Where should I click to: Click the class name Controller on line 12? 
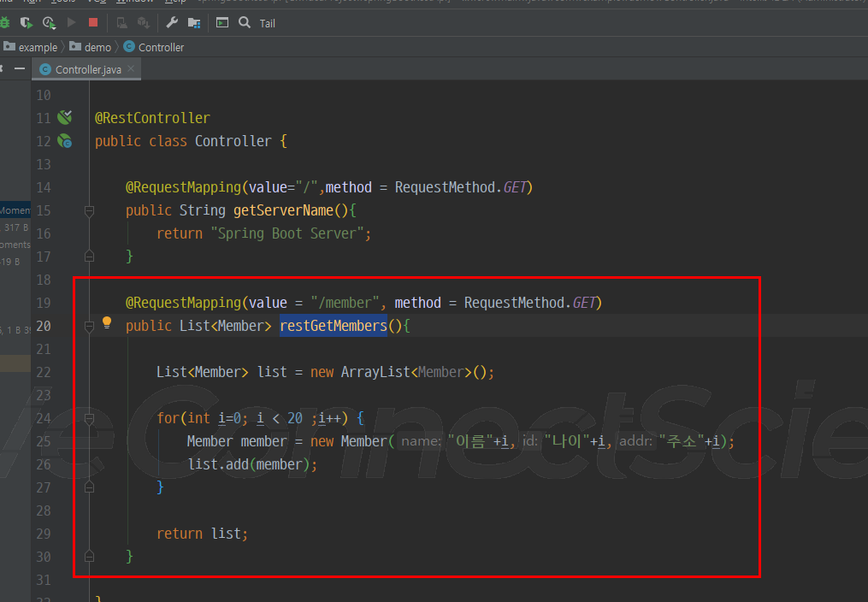coord(233,141)
